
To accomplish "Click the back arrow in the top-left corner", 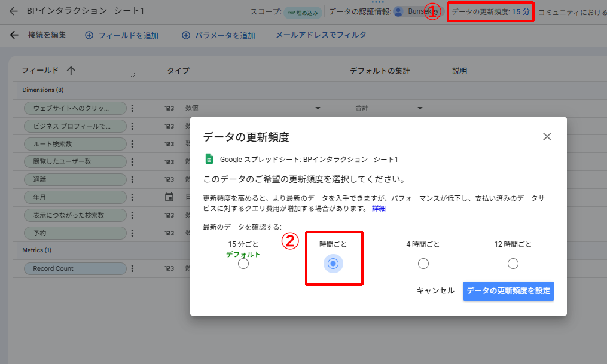I will 14,10.
